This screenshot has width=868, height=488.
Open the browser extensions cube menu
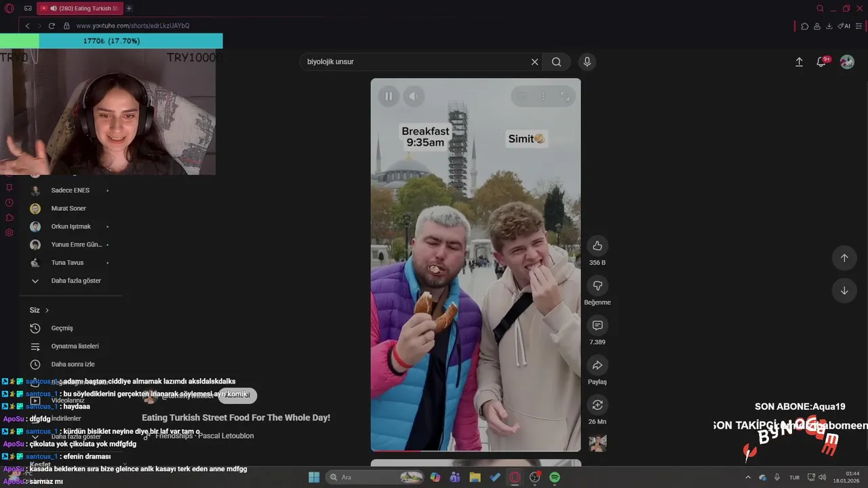804,26
